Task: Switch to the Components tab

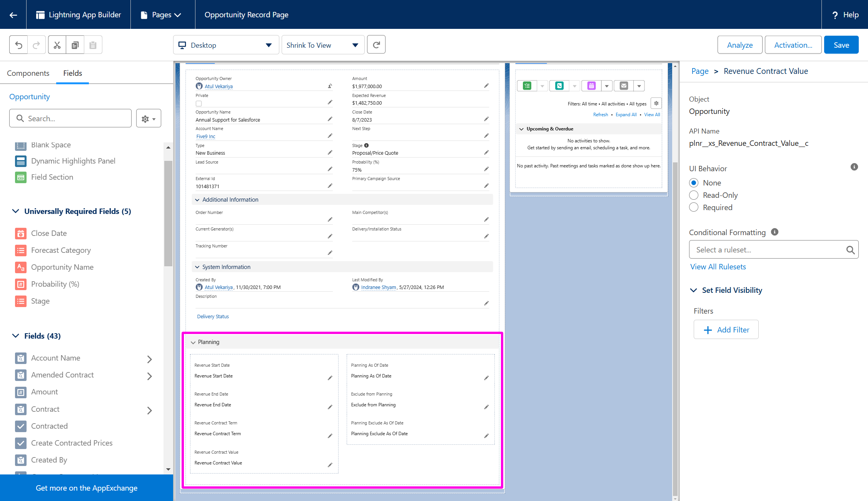Action: tap(28, 73)
